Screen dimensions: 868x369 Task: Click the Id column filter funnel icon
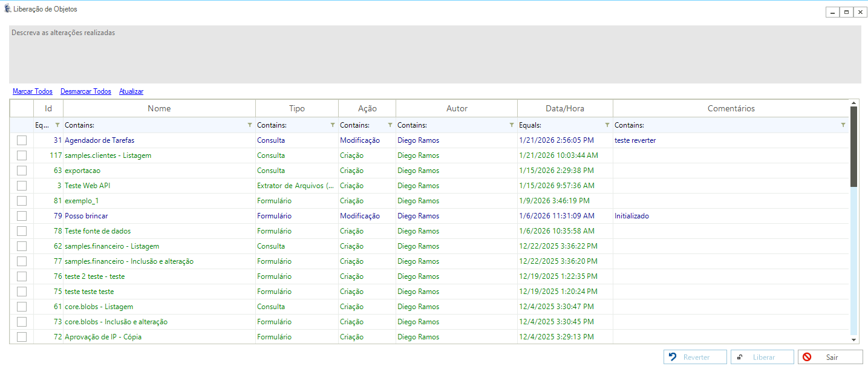click(57, 125)
